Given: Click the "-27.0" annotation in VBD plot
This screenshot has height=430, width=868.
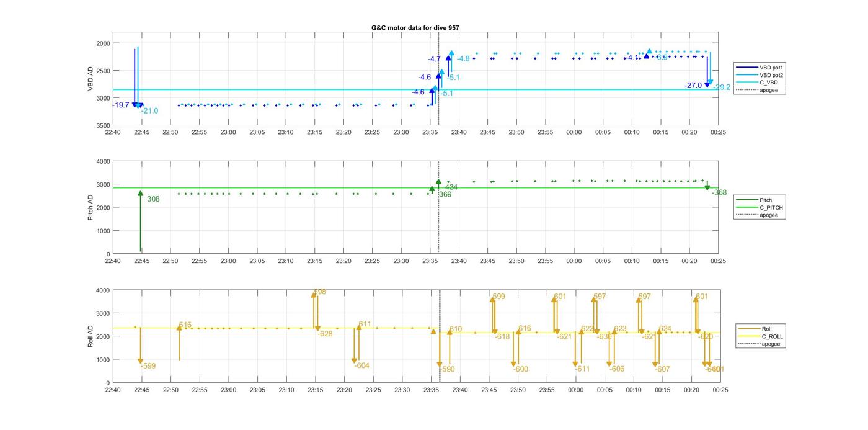Looking at the screenshot, I should [x=693, y=86].
